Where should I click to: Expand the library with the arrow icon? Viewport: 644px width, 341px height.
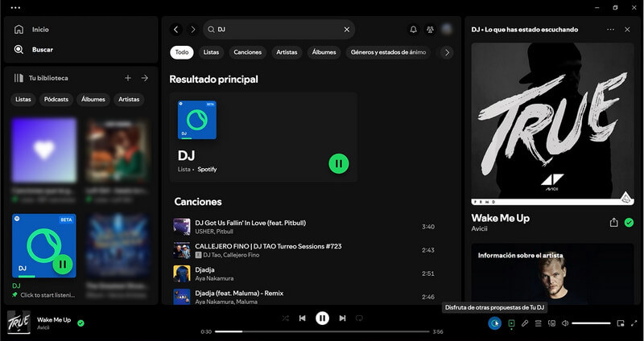pyautogui.click(x=145, y=78)
